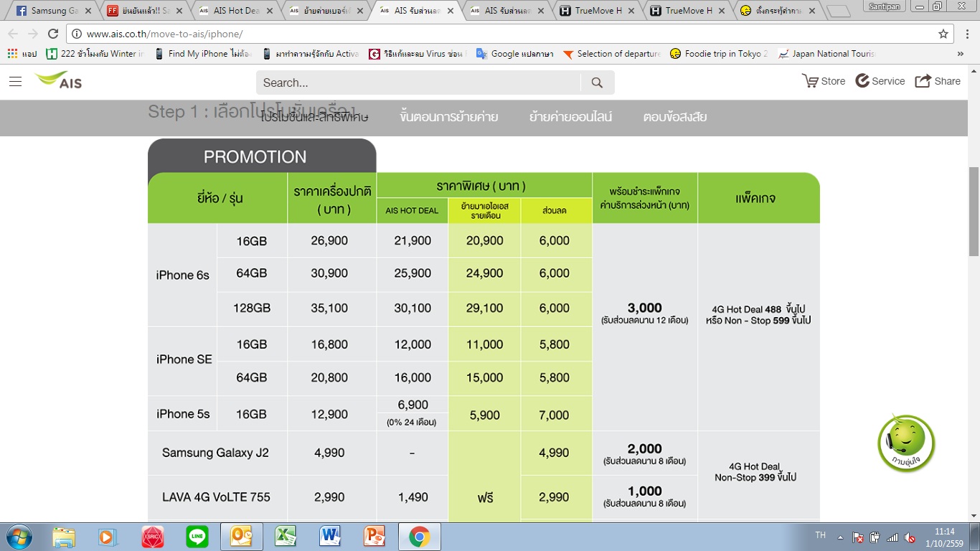
Task: Close the Samsung Ga Facebook tab
Action: 88,11
